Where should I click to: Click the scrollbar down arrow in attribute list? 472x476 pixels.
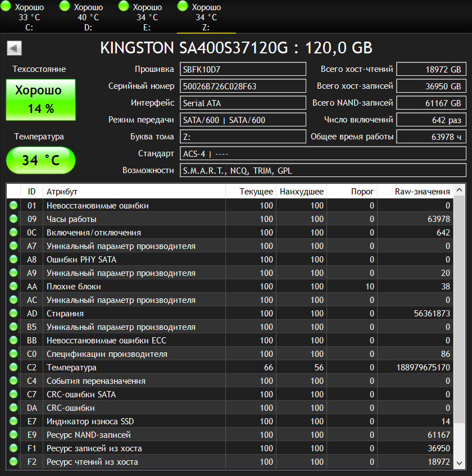pyautogui.click(x=460, y=462)
